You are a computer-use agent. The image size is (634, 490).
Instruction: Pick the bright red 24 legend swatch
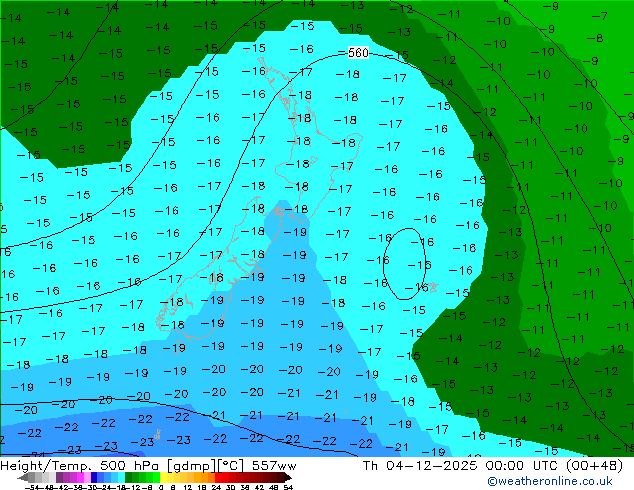pyautogui.click(x=218, y=477)
